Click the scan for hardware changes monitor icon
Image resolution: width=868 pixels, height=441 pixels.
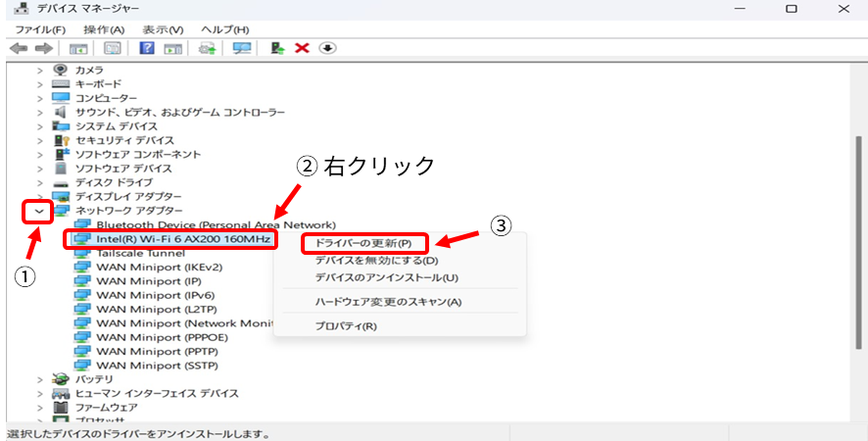pos(242,48)
